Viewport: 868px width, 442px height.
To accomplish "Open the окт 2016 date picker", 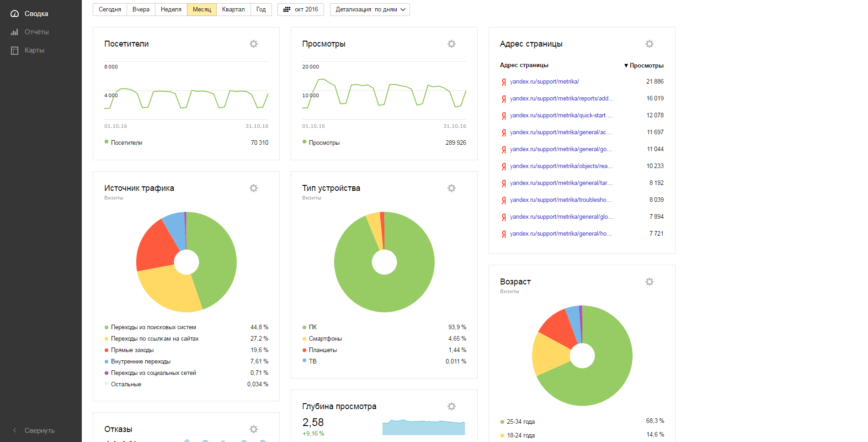I will (x=300, y=10).
